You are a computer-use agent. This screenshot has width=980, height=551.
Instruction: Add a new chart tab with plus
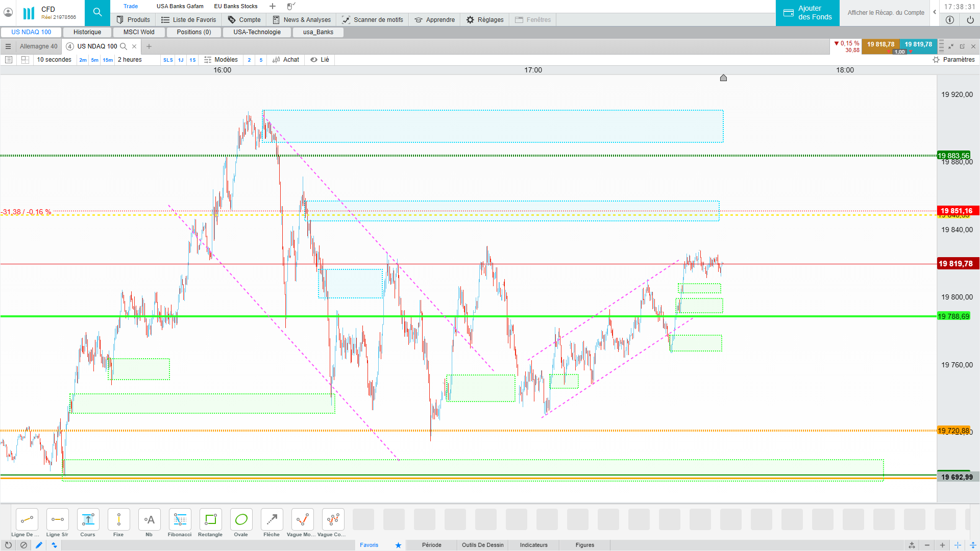pos(149,46)
